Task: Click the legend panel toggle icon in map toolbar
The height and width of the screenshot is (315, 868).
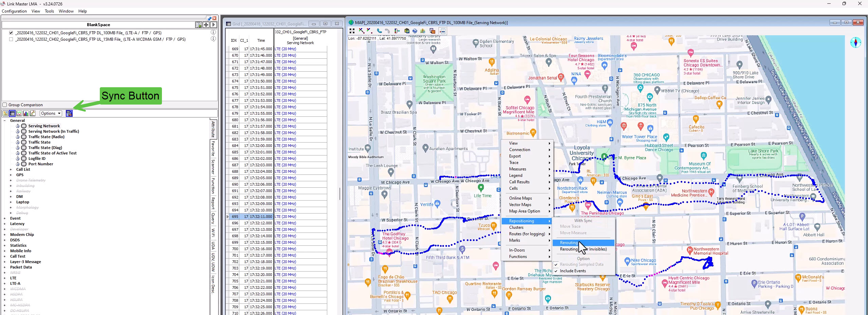Action: (442, 31)
